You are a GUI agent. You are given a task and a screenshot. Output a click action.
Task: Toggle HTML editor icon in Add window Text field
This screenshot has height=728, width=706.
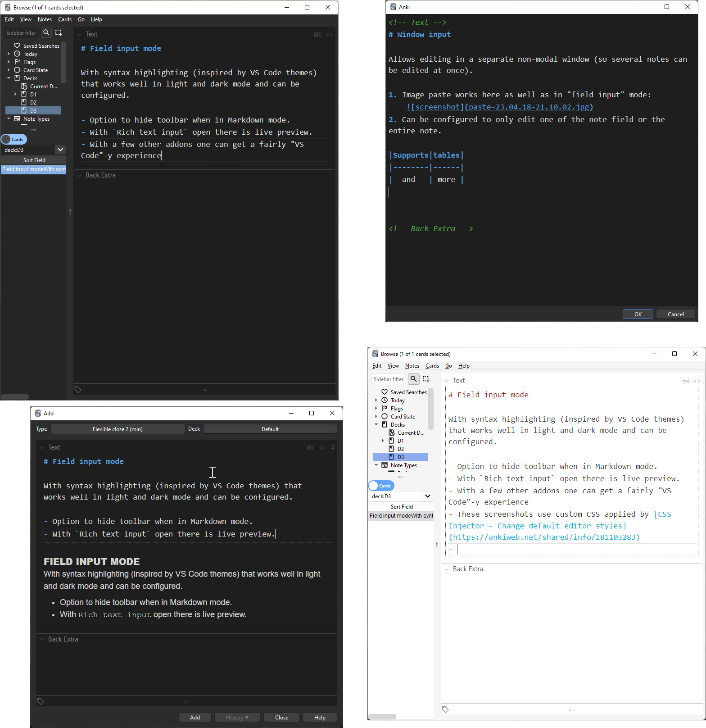click(322, 448)
